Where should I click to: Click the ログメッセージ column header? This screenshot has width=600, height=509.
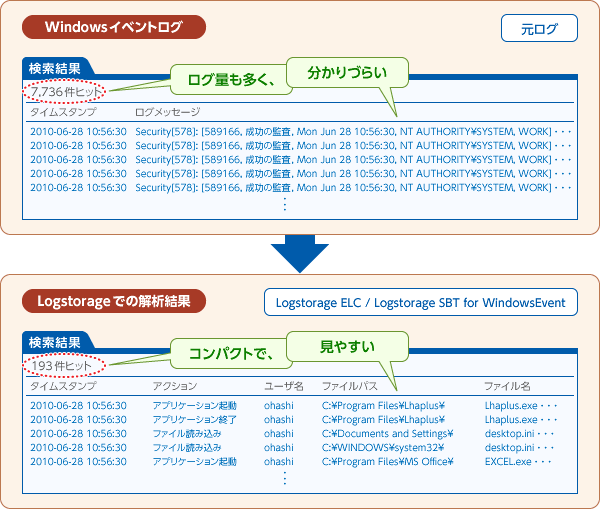coord(168,112)
